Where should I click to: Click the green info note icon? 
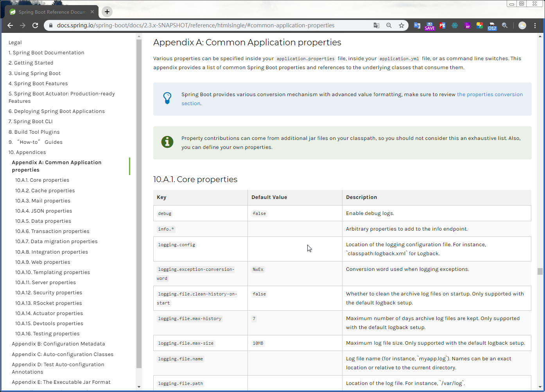(167, 142)
